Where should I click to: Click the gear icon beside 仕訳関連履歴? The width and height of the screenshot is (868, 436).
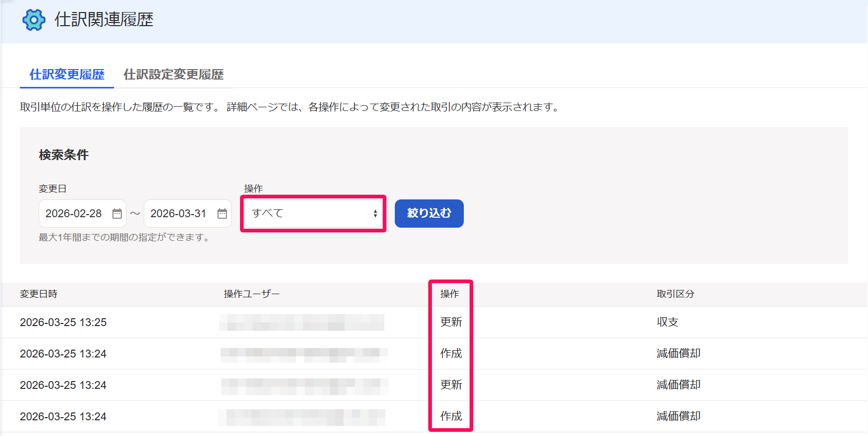point(33,20)
